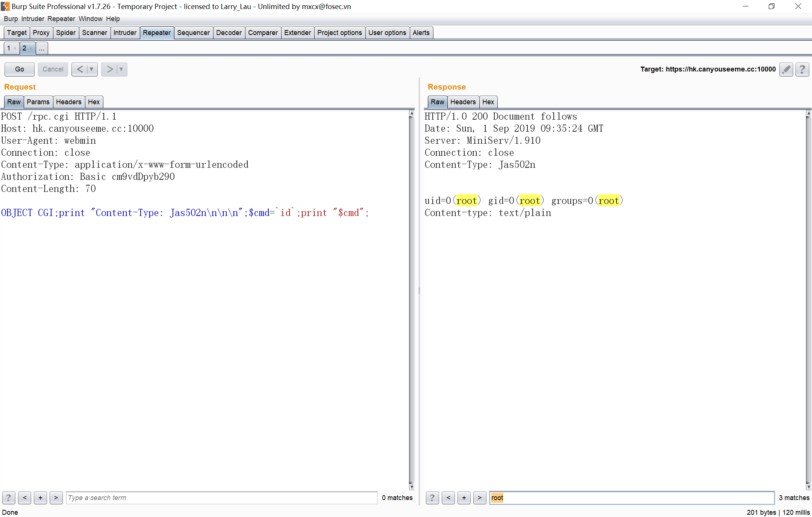812x517 pixels.
Task: Open request search help question icon
Action: pyautogui.click(x=9, y=498)
